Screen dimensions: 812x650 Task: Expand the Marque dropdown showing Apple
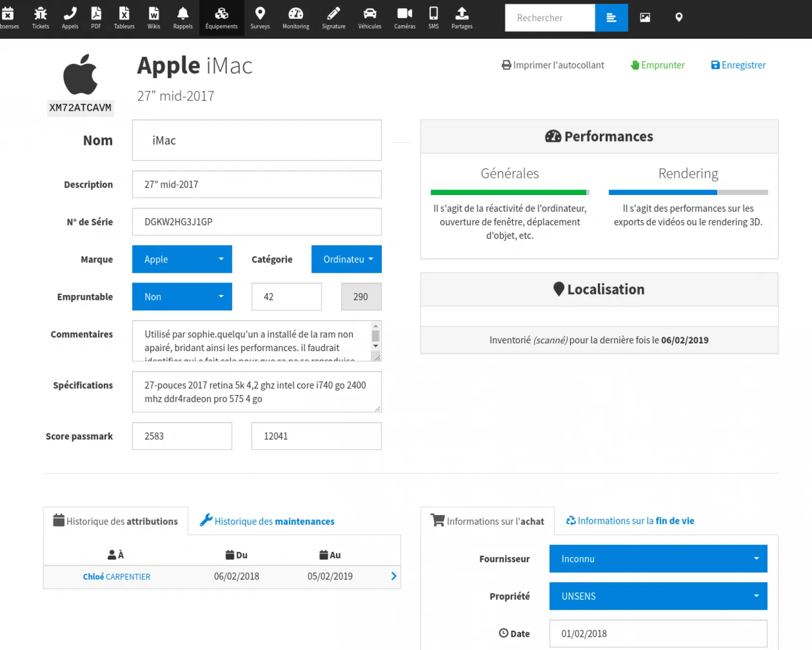coord(182,259)
